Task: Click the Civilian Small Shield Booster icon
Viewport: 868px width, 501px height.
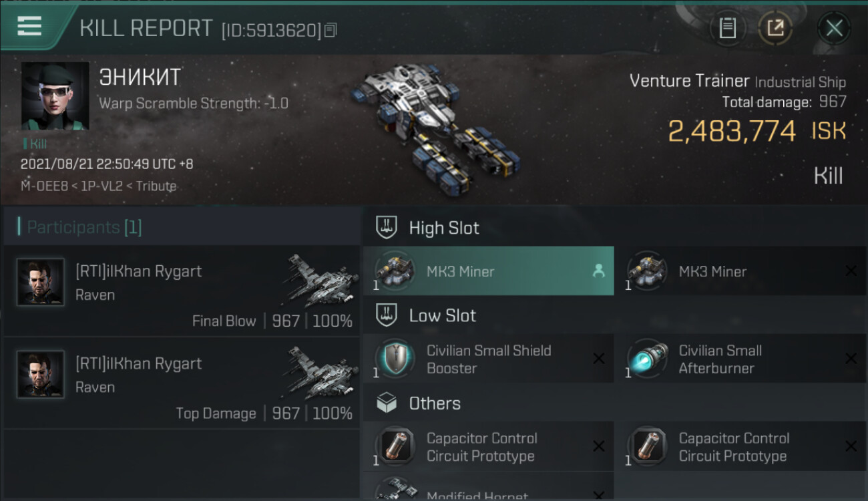Action: tap(394, 359)
